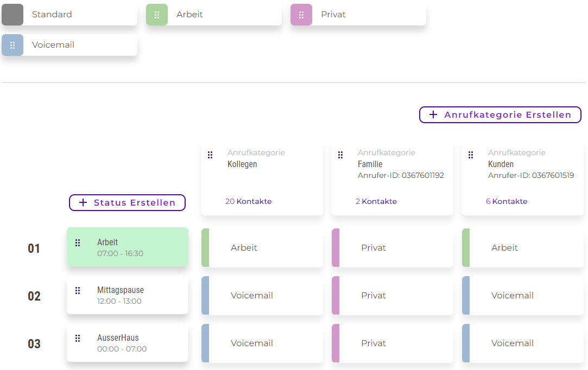Viewport: 588px width, 370px height.
Task: Select the Arbeit cell for Kollegen in row 01
Action: [262, 248]
